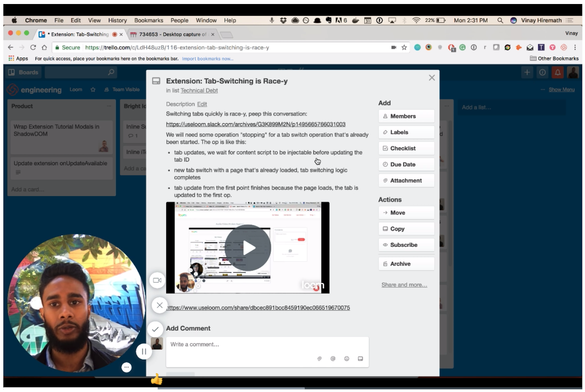
Task: Click the Attachment button
Action: pos(406,181)
